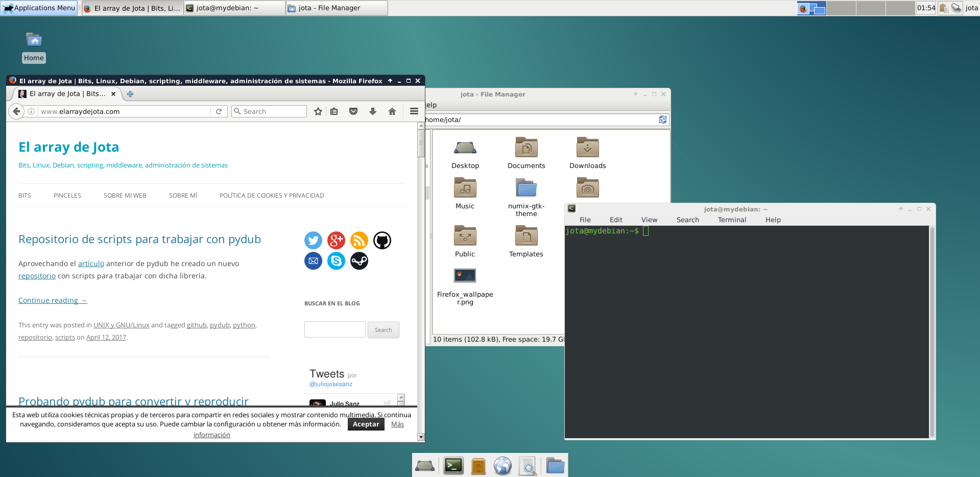Screen dimensions: 980x477
Task: Open the GitHub icon in the blog sidebar
Action: click(382, 240)
